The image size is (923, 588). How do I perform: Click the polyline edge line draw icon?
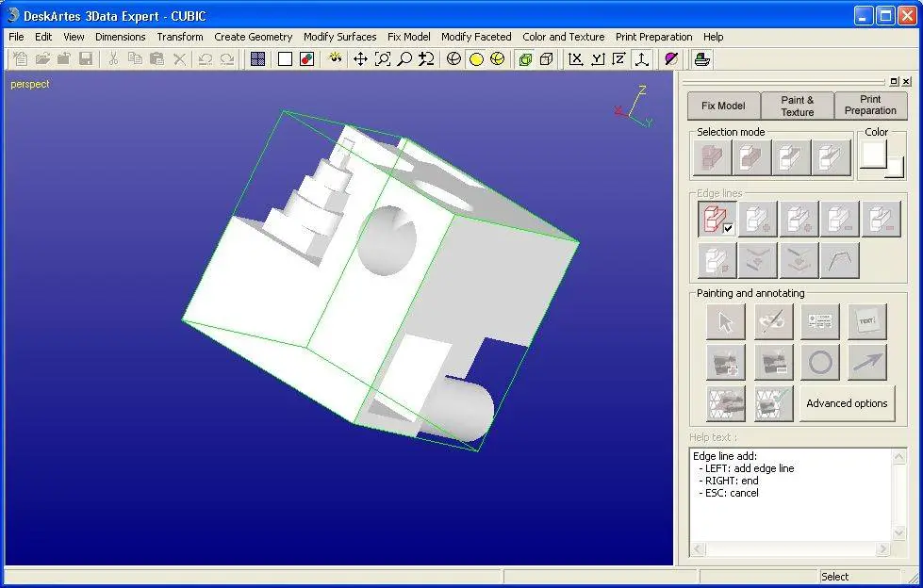tap(839, 260)
